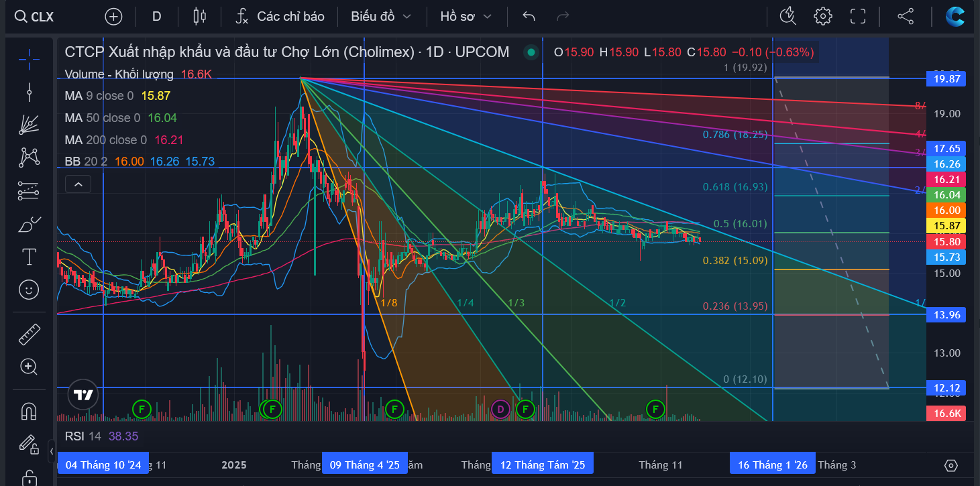Click the 1/8 Gann fan label
Screen dimensions: 980x486
click(389, 303)
